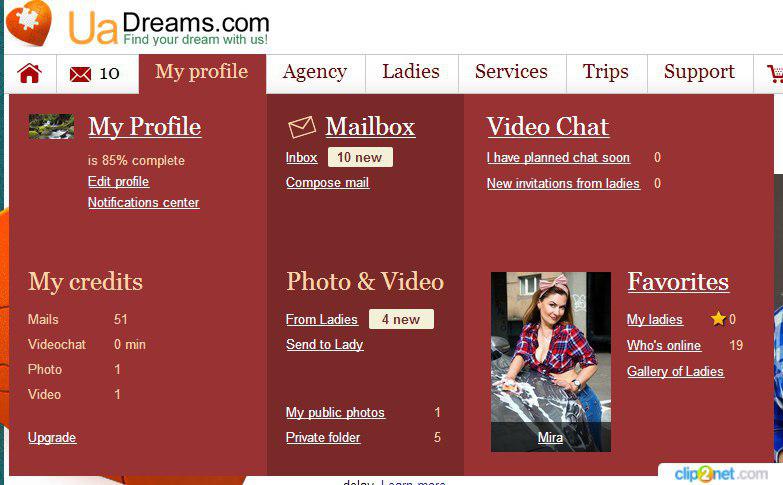
Task: Click the Mira name link
Action: [550, 438]
